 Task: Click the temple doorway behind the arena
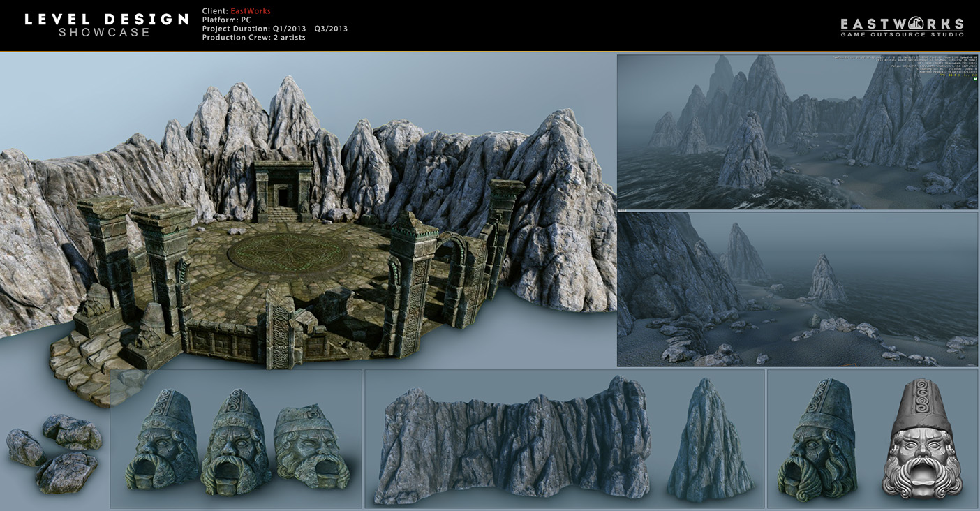tap(283, 192)
